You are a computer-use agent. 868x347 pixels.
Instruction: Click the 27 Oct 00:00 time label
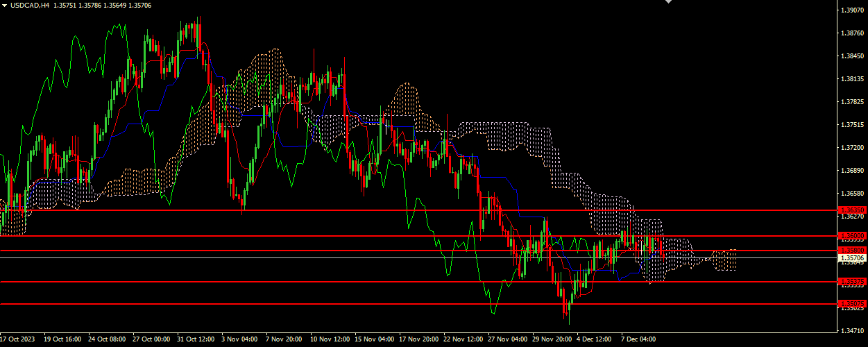[151, 340]
